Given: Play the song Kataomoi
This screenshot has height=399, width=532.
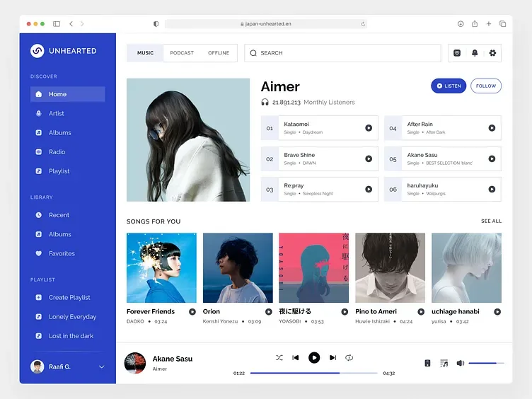Looking at the screenshot, I should (x=369, y=128).
